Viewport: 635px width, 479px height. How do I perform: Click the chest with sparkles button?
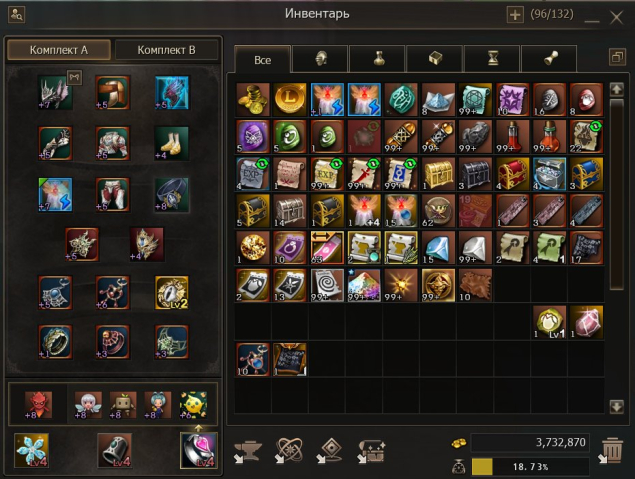[371, 451]
